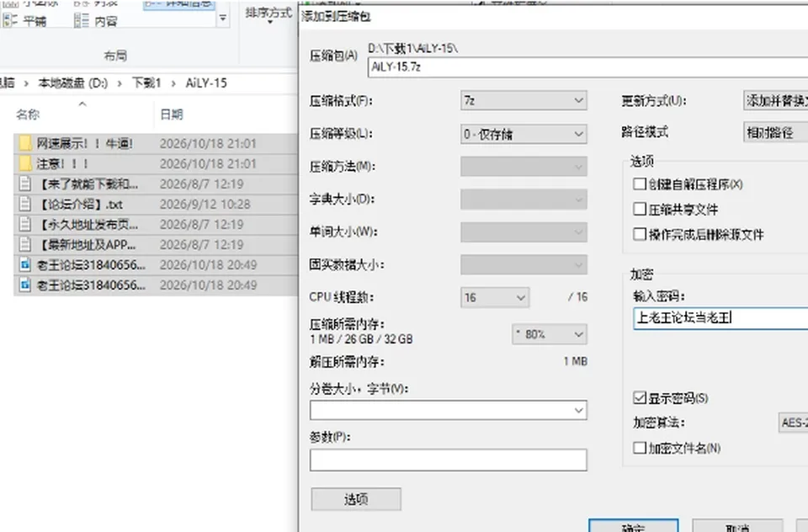Click the folder icon beside 网速展示！！牛逼!

coord(24,143)
